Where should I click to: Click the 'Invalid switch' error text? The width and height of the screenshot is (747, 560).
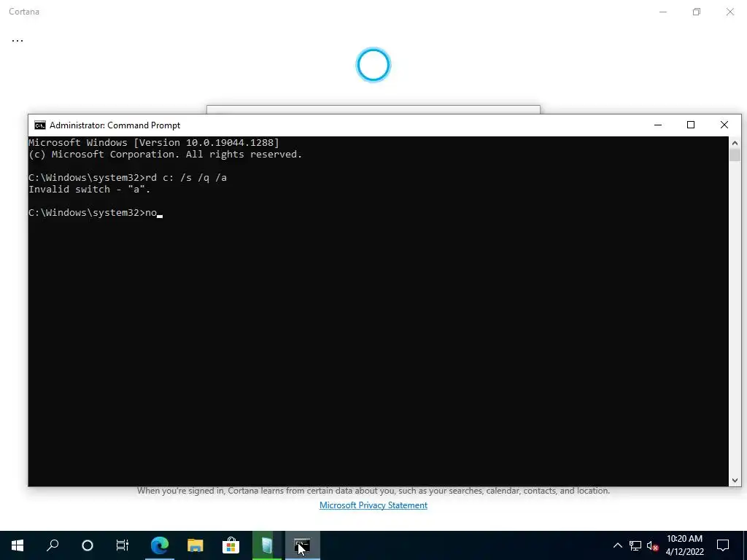point(90,189)
